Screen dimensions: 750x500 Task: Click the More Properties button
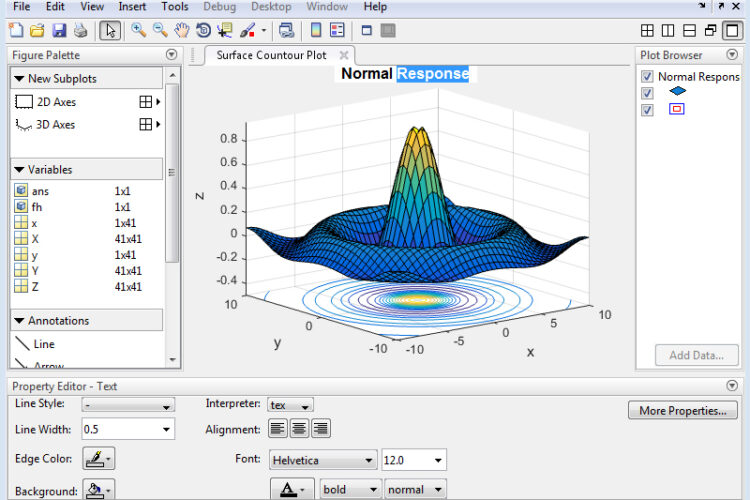pos(683,411)
